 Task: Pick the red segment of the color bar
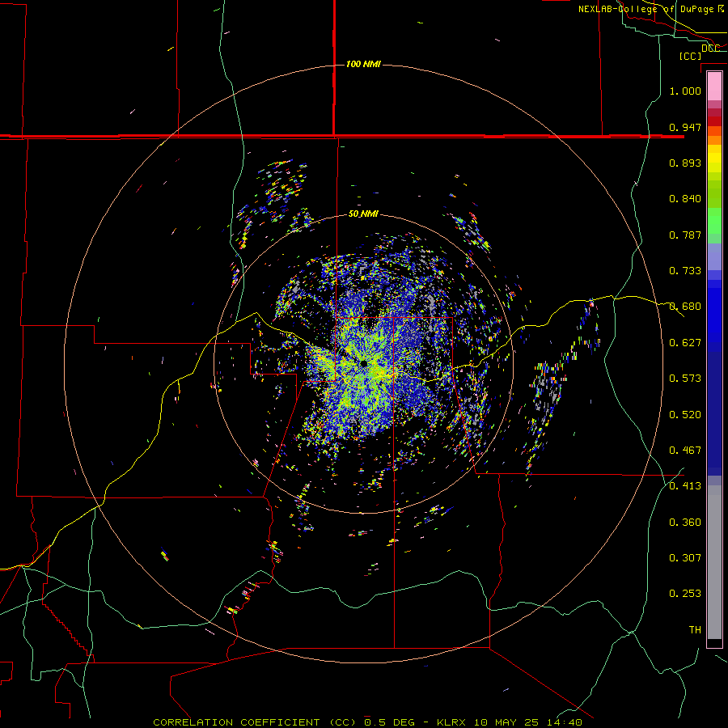714,121
